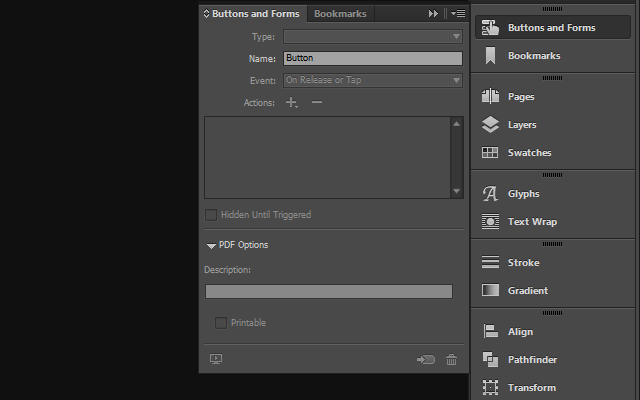Open the Layers panel icon
This screenshot has width=640, height=400.
[x=490, y=124]
